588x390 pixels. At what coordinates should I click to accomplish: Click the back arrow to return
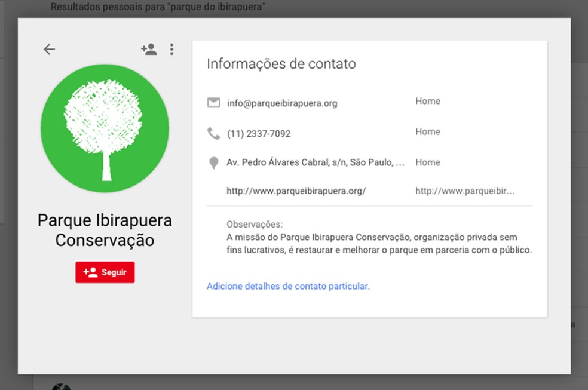(48, 49)
